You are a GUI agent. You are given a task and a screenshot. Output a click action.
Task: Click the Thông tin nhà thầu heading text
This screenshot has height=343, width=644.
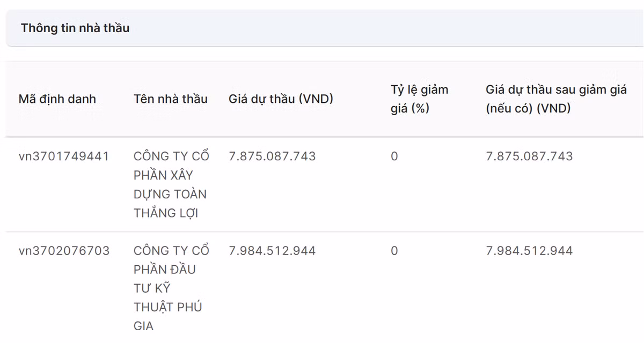75,28
